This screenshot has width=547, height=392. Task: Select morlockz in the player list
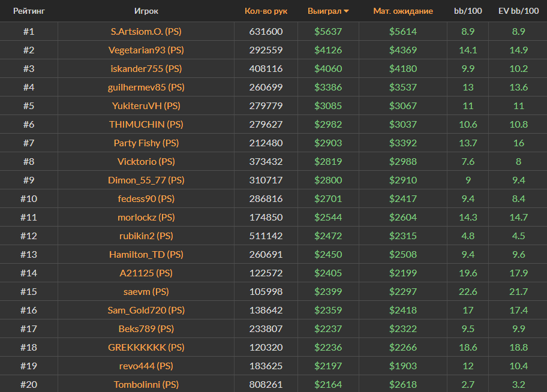pos(146,217)
